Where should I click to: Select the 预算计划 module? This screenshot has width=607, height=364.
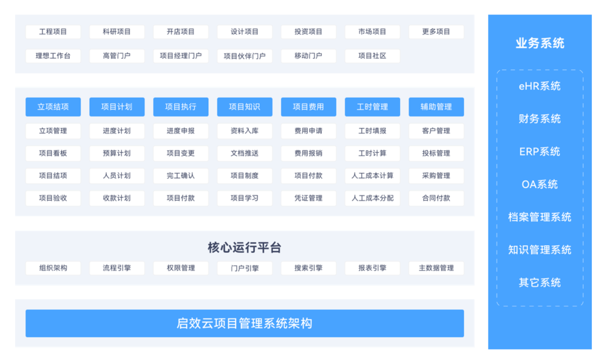117,153
